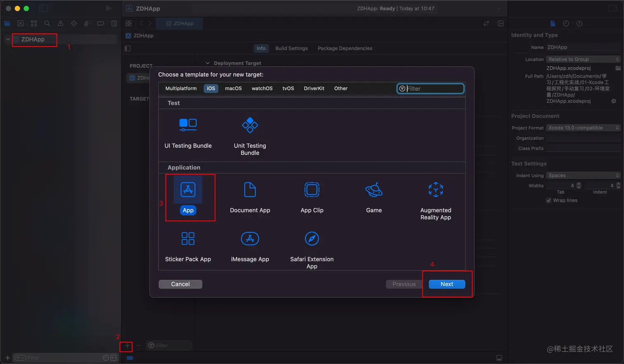Screen dimensions: 624x364
Task: Pick the Game template
Action: (x=374, y=197)
